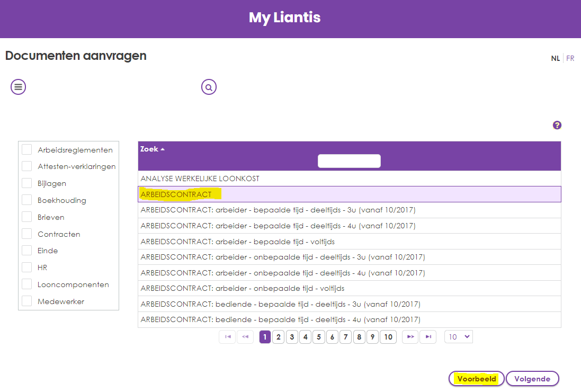
Task: Click the Voorbeeld button
Action: pyautogui.click(x=477, y=379)
